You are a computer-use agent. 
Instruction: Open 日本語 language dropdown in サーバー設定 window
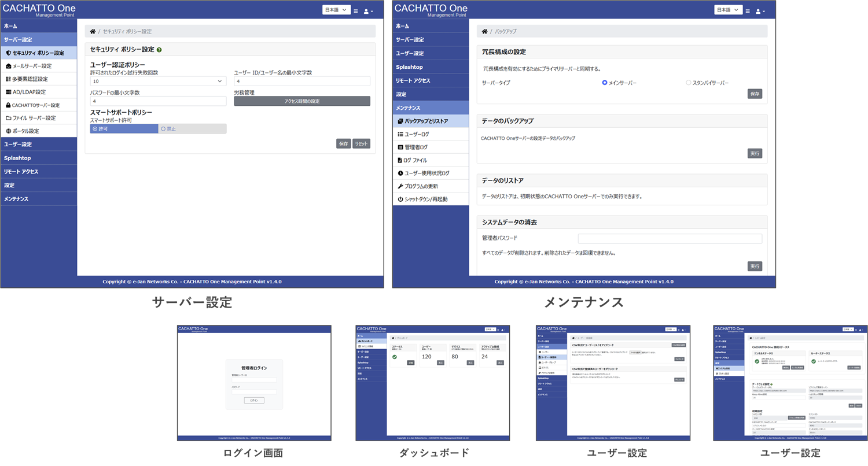click(336, 10)
